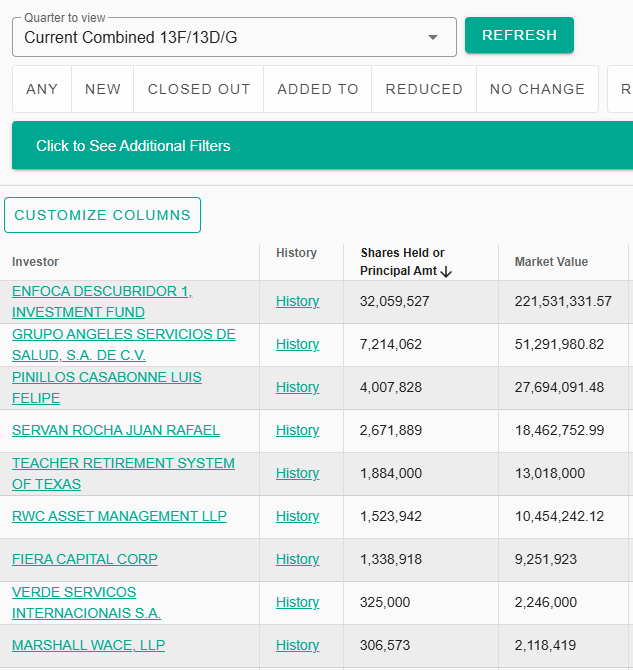Click shares value 1,884,000
This screenshot has height=670, width=633.
coord(391,473)
